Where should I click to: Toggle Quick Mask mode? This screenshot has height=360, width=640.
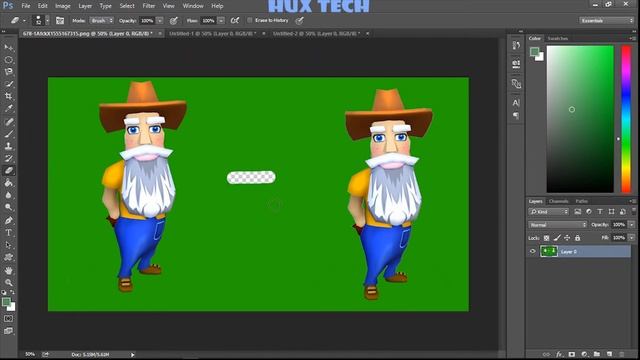9,318
